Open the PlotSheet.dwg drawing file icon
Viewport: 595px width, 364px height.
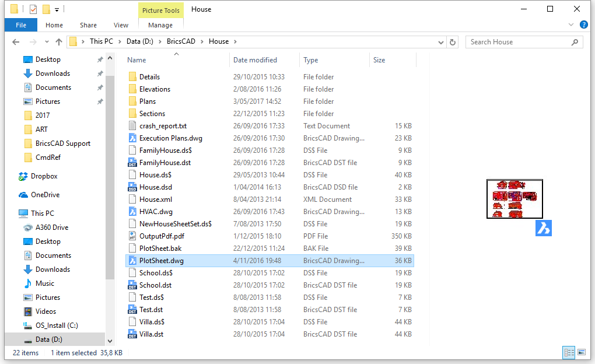click(132, 261)
